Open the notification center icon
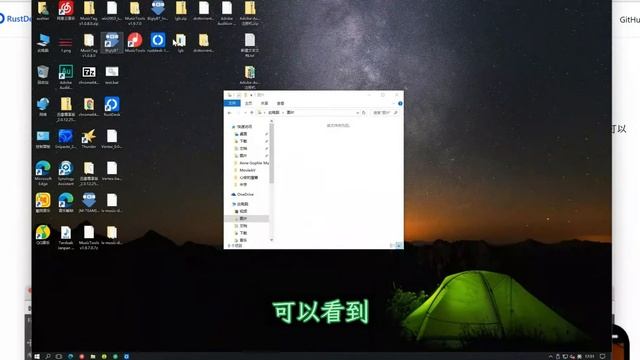This screenshot has width=640, height=360. click(602, 356)
